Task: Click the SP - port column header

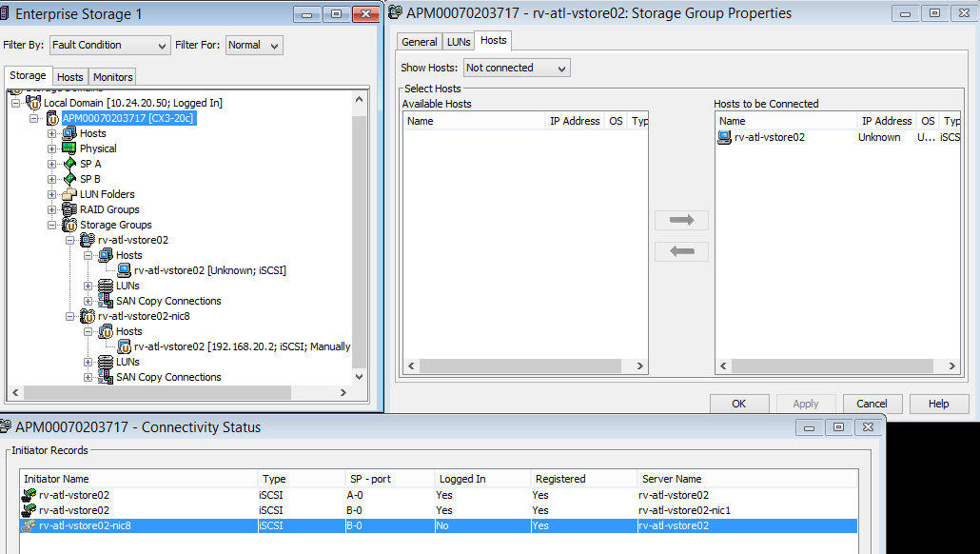Action: [x=389, y=479]
